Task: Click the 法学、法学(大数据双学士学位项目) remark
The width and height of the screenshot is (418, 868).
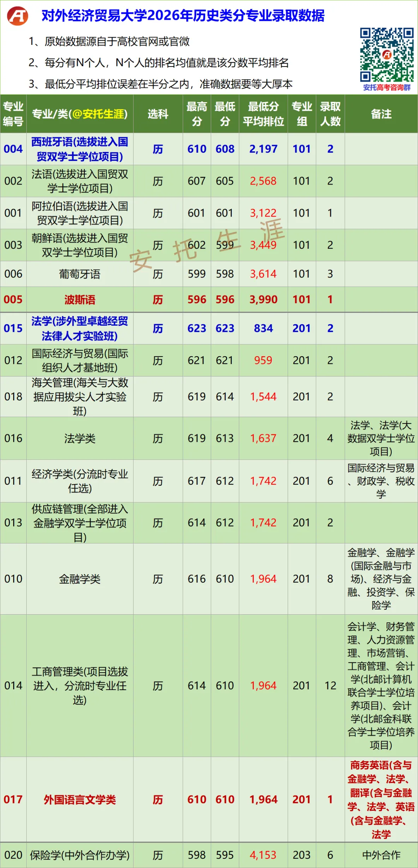Action: (x=381, y=438)
